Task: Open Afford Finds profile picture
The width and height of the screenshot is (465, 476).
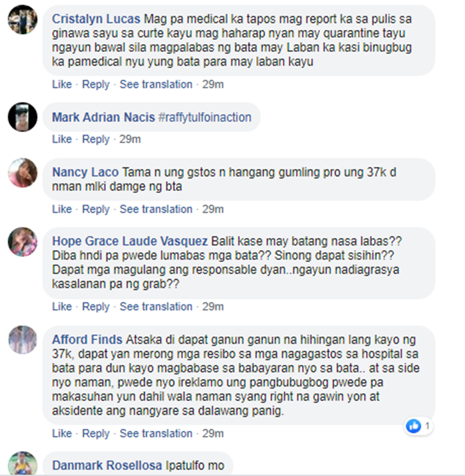Action: click(22, 340)
